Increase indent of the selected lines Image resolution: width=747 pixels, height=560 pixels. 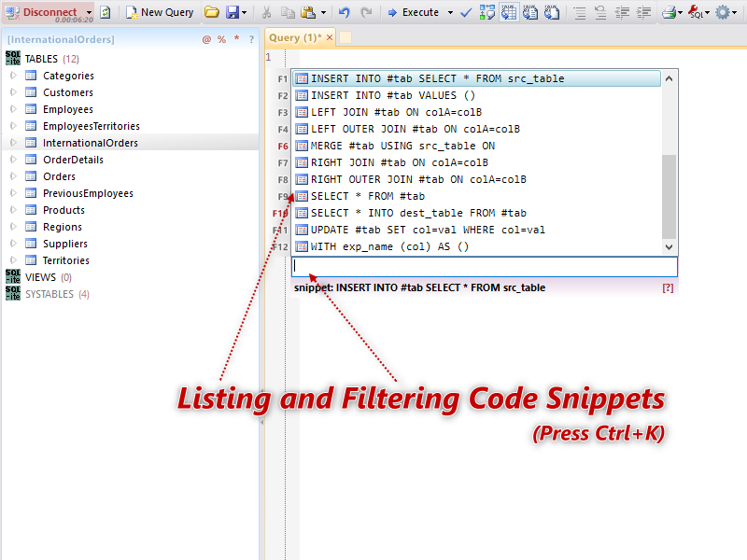pyautogui.click(x=643, y=12)
